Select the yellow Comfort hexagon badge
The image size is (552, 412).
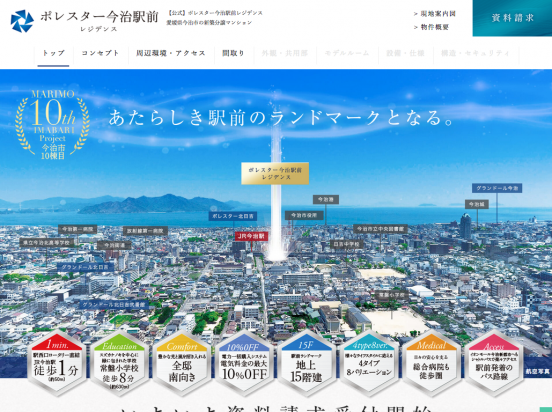point(182,363)
